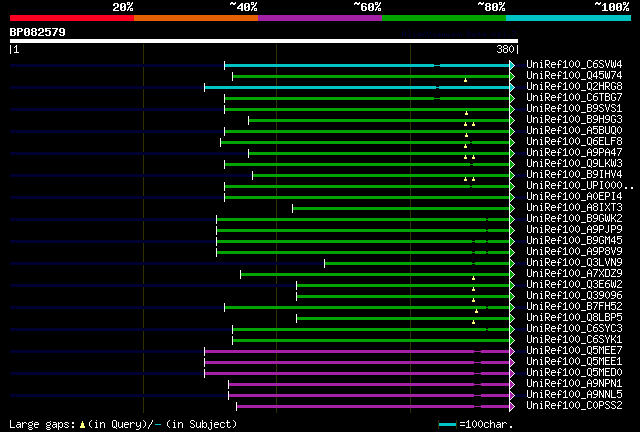Click the purple alignment bar for UniRef100_C0PSS2
Image resolution: width=640 pixels, height=432 pixels.
(373, 407)
